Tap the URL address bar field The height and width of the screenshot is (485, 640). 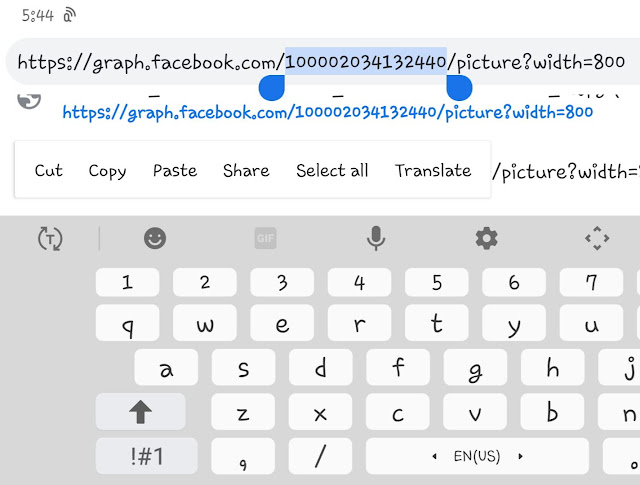click(322, 62)
